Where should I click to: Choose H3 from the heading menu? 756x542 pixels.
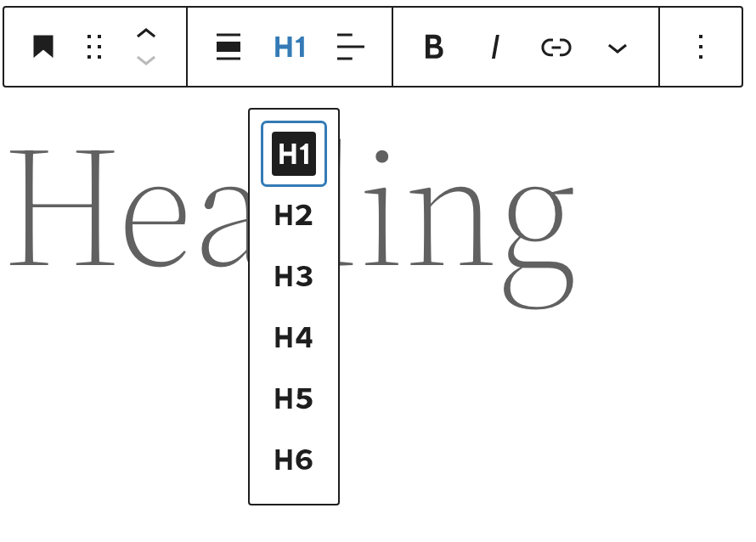pyautogui.click(x=293, y=276)
